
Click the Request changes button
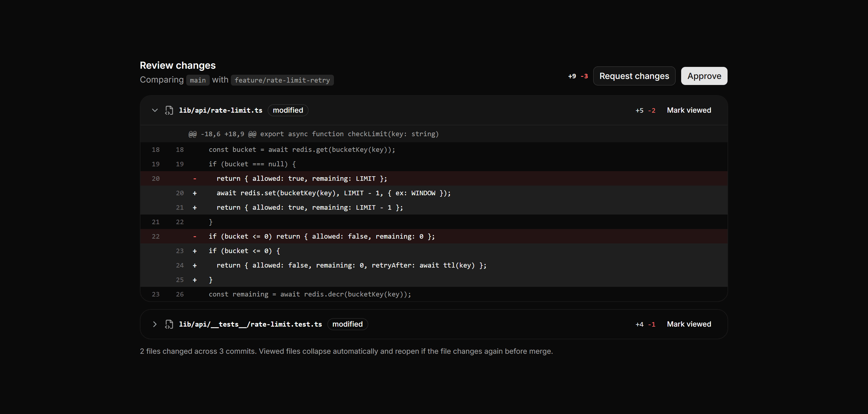pyautogui.click(x=634, y=76)
